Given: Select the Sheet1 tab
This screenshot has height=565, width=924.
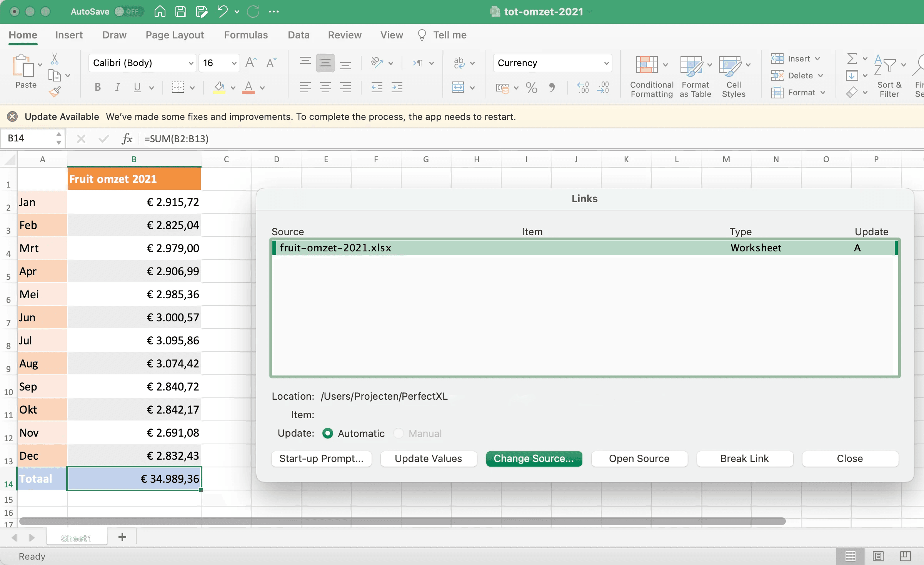Looking at the screenshot, I should coord(77,537).
